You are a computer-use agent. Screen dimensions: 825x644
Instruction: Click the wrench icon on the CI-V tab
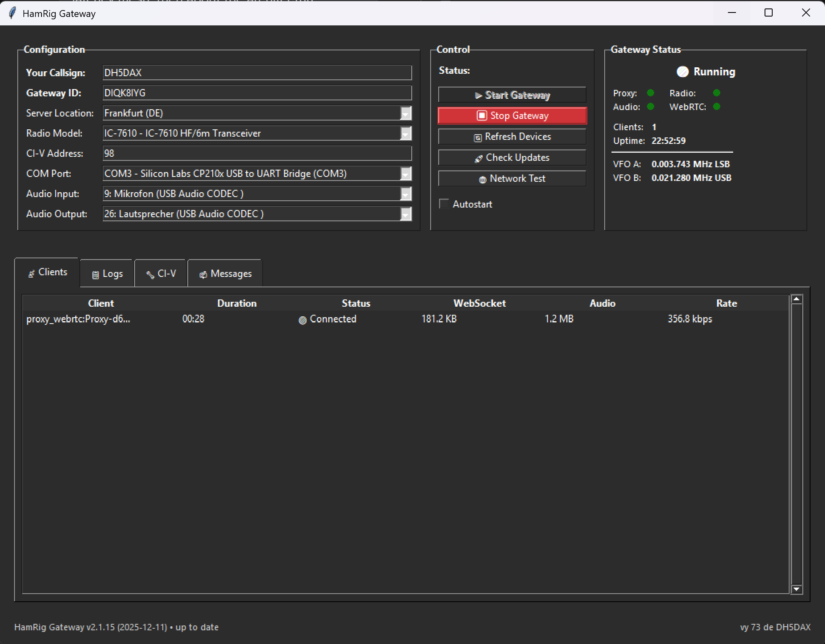(x=151, y=274)
